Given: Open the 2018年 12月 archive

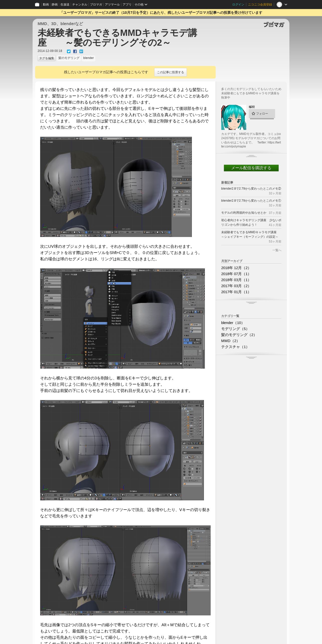Looking at the screenshot, I should pyautogui.click(x=235, y=268).
